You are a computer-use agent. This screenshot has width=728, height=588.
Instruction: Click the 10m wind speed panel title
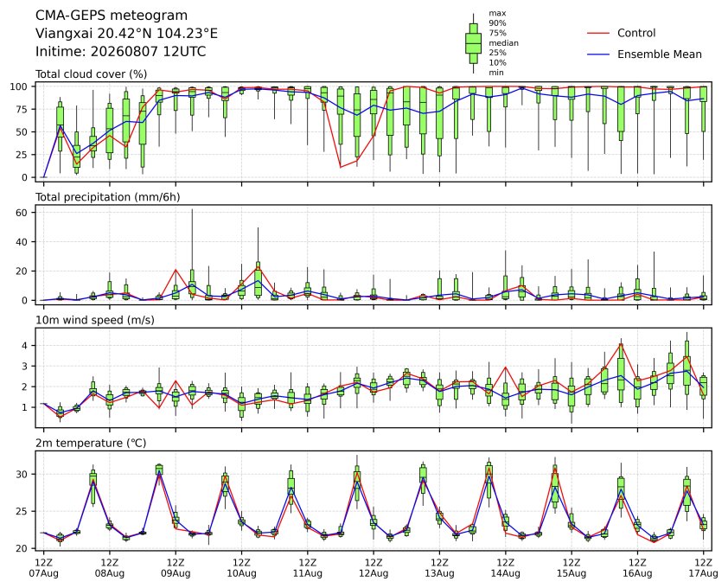95,320
